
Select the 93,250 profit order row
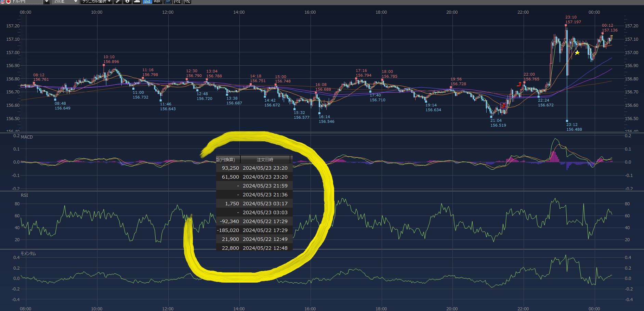point(254,168)
